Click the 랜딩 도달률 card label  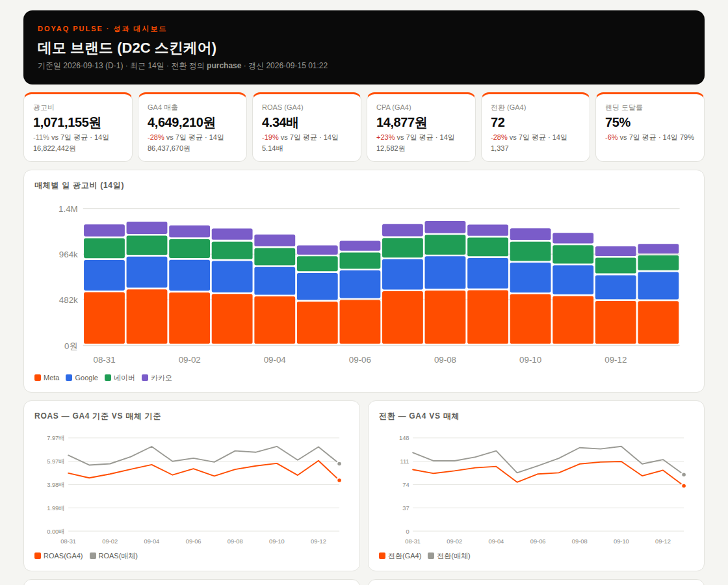[x=623, y=107]
